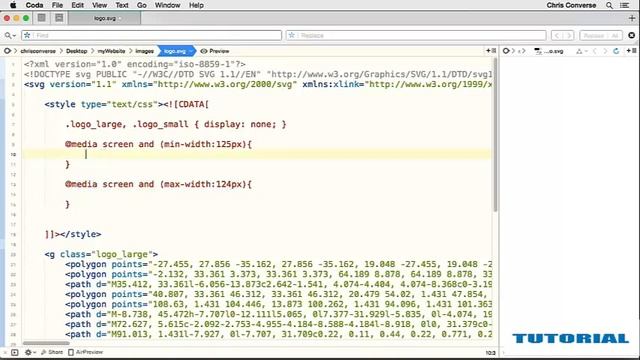Open the Edit menu
Screen dimensions: 640x360
pos(77,5)
